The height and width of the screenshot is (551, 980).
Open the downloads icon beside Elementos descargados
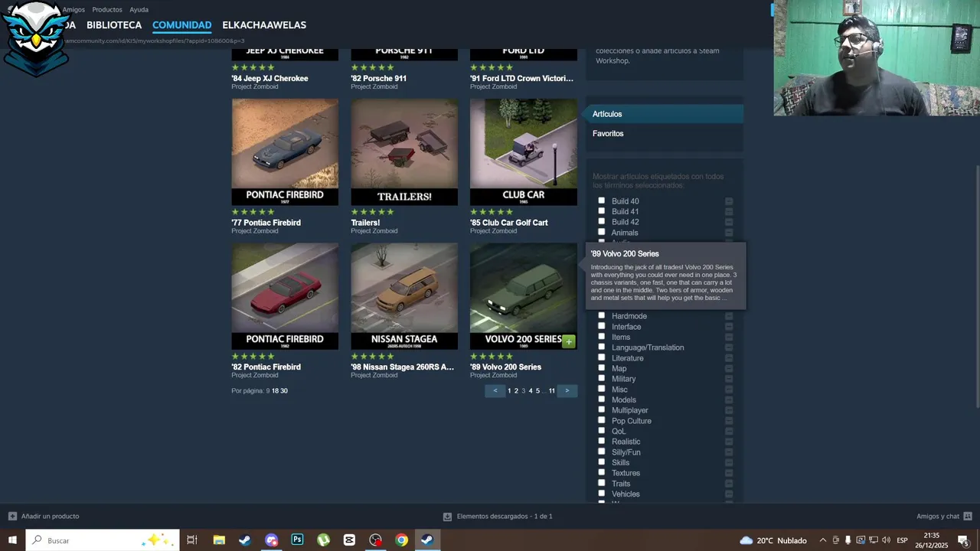pos(447,517)
